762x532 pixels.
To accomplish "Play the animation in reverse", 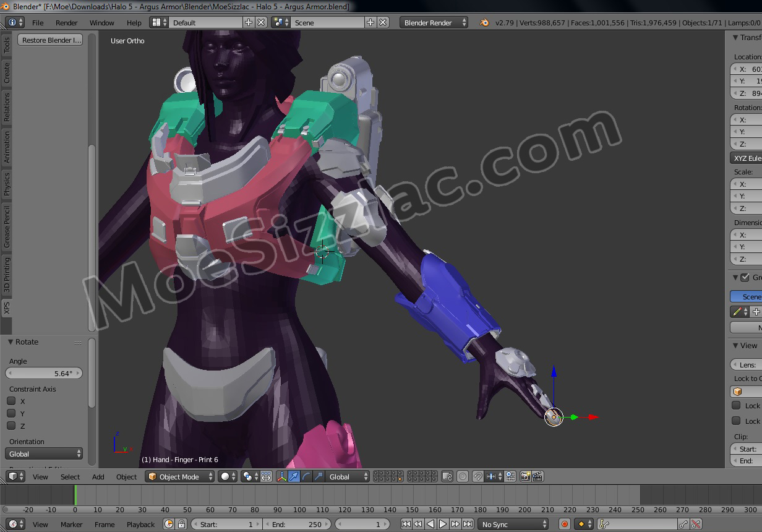I will [430, 524].
